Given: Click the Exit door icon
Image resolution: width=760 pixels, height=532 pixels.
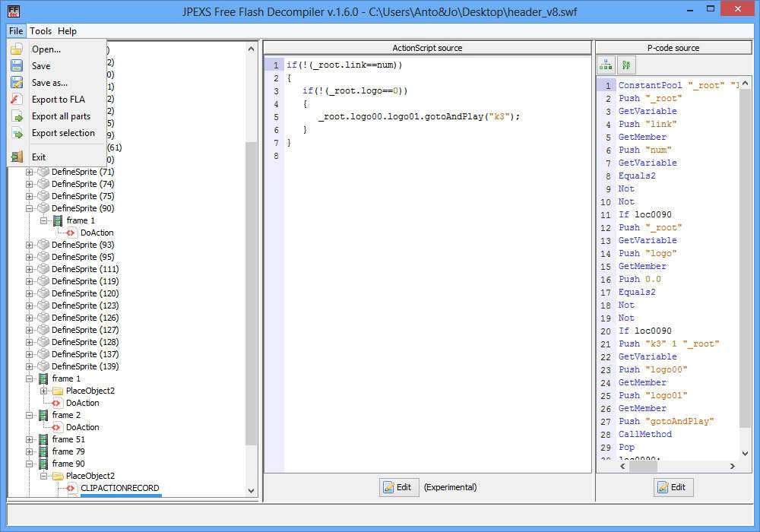Looking at the screenshot, I should [x=17, y=157].
